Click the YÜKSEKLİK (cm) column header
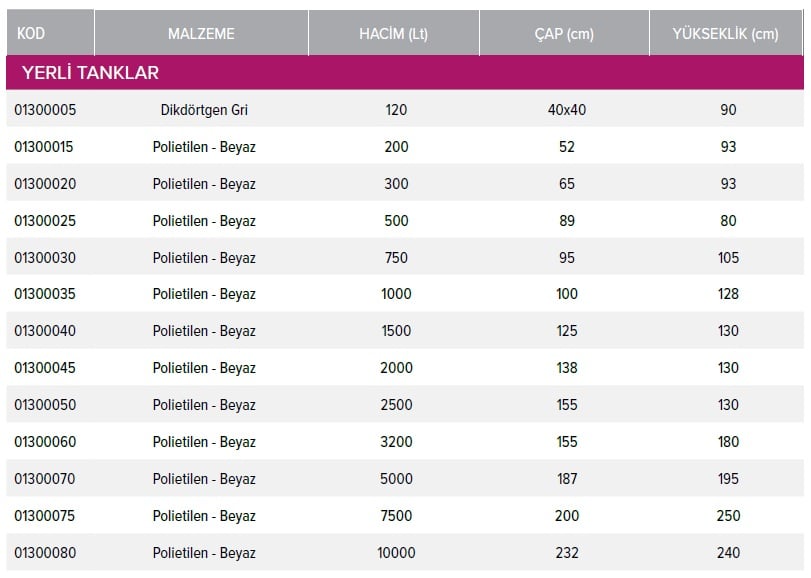 [x=726, y=33]
